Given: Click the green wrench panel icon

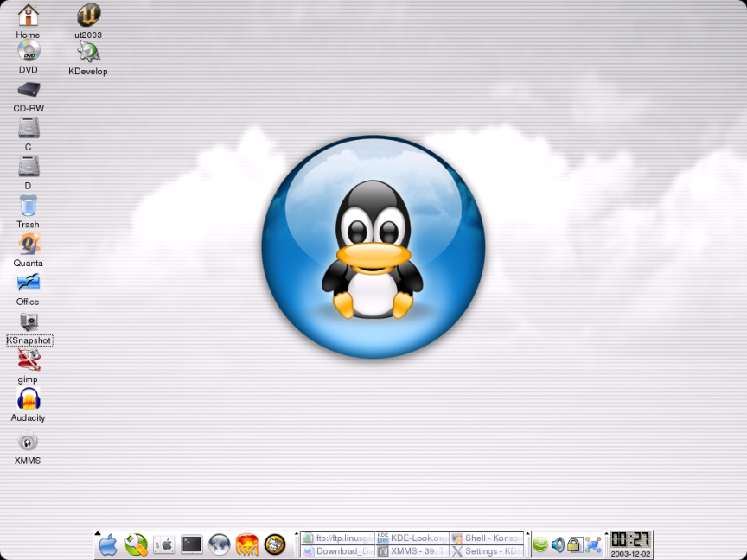Looking at the screenshot, I should pyautogui.click(x=137, y=544).
